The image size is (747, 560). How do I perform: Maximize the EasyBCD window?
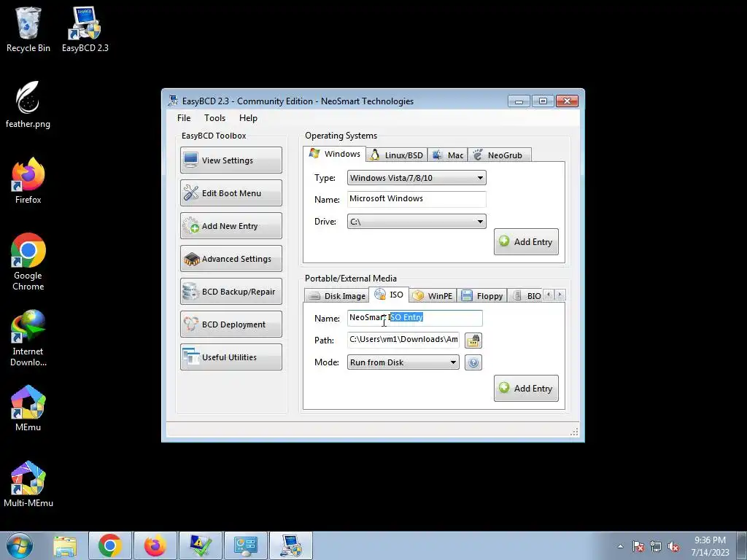coord(543,101)
